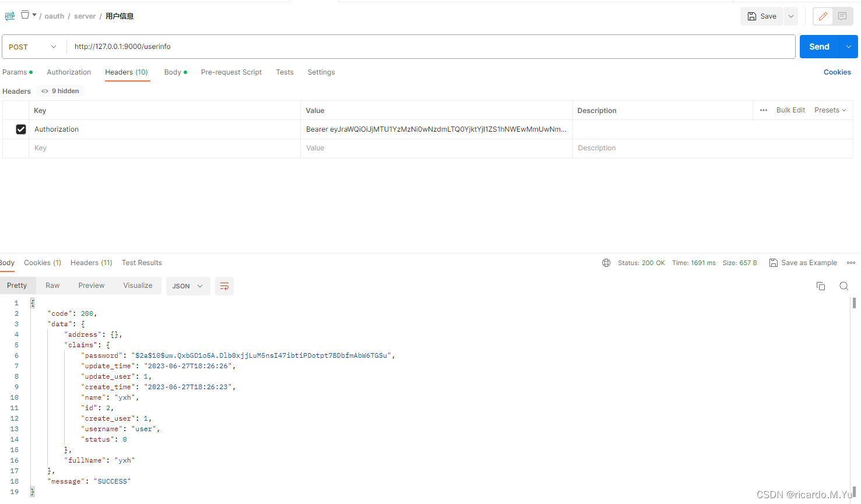Open response three-dots more options
The height and width of the screenshot is (504, 861).
pos(851,263)
